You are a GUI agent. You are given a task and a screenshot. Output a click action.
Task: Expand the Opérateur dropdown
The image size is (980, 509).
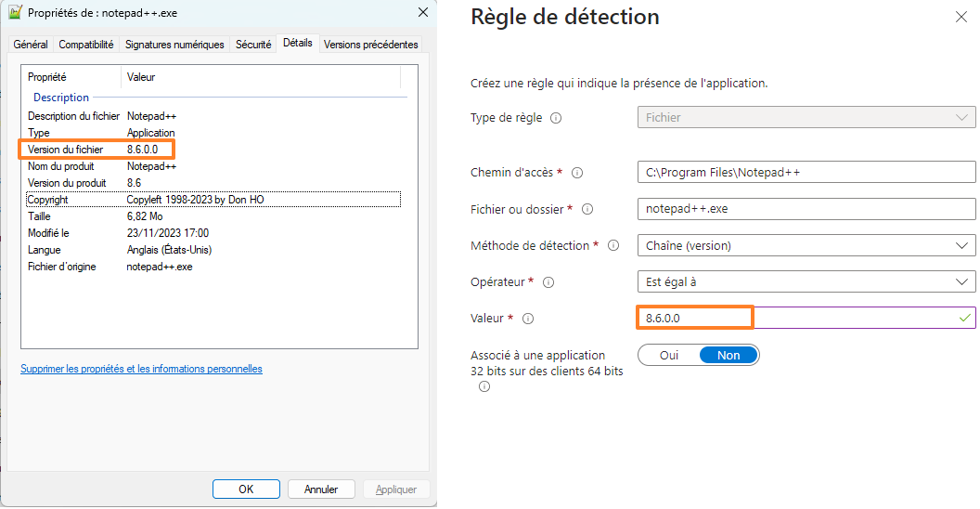806,281
